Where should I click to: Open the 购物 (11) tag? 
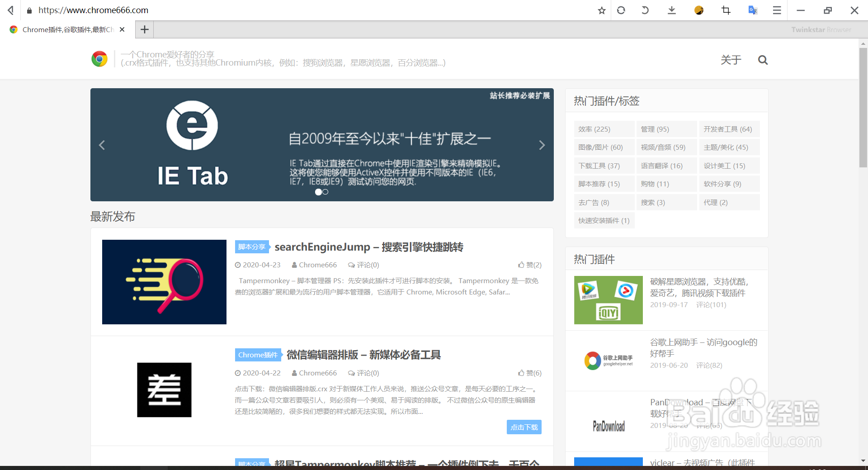pyautogui.click(x=666, y=184)
